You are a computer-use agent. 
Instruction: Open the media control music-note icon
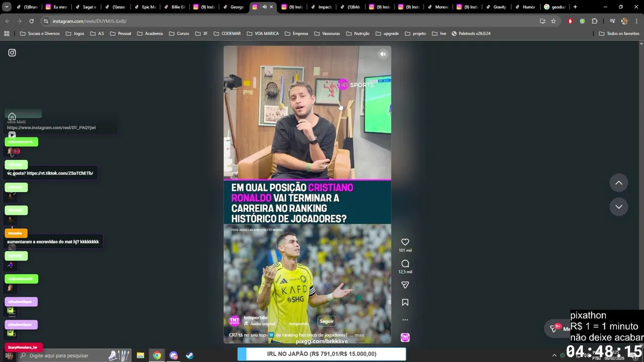(612, 21)
